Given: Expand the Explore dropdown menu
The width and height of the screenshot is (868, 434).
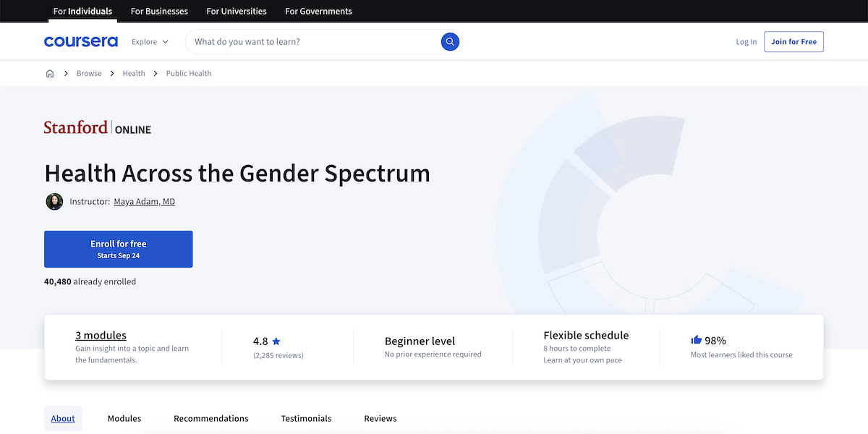Looking at the screenshot, I should tap(150, 42).
